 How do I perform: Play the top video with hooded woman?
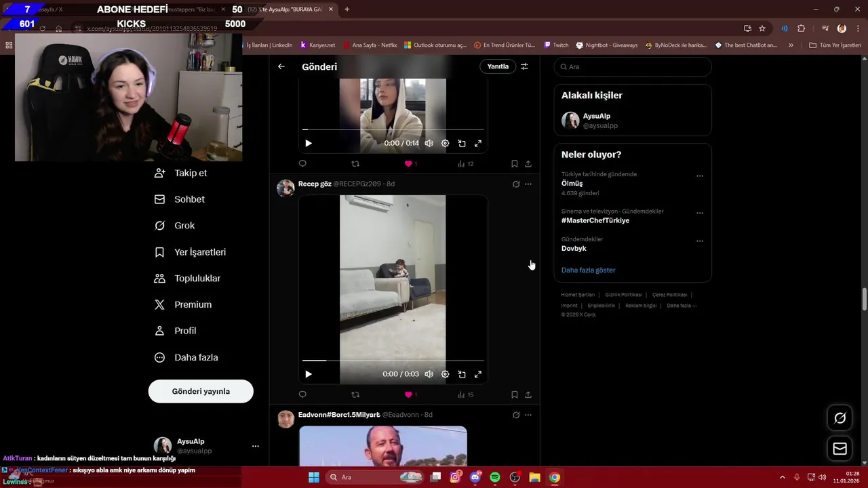(309, 143)
